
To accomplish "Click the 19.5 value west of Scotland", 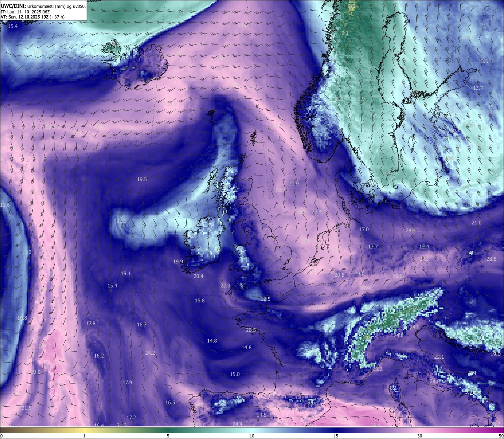I will (142, 179).
